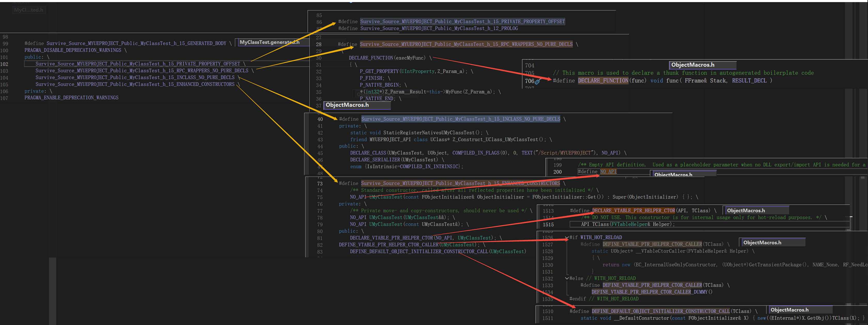The height and width of the screenshot is (325, 868).
Task: Click FVTableHelper on line 1515
Action: click(629, 224)
